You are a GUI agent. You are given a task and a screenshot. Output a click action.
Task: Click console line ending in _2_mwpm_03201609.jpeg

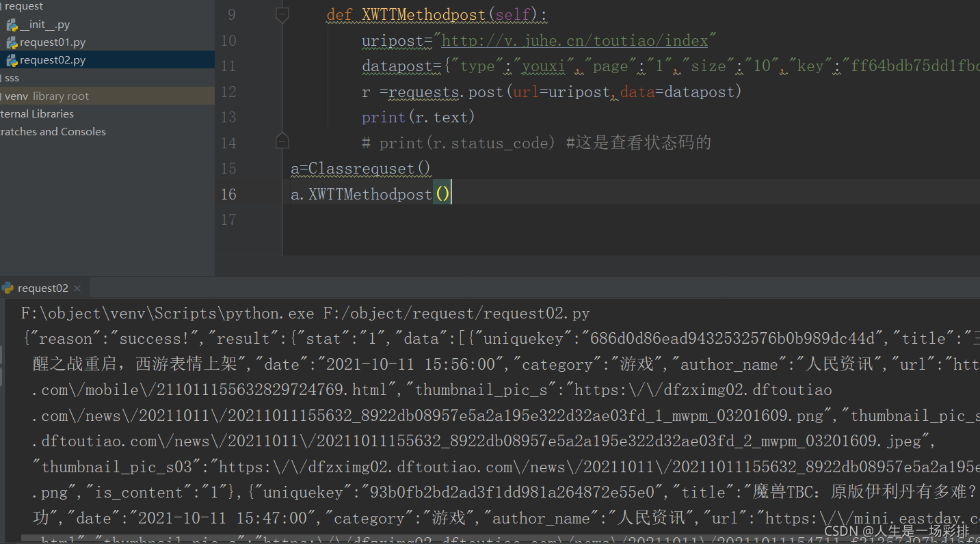tap(484, 441)
